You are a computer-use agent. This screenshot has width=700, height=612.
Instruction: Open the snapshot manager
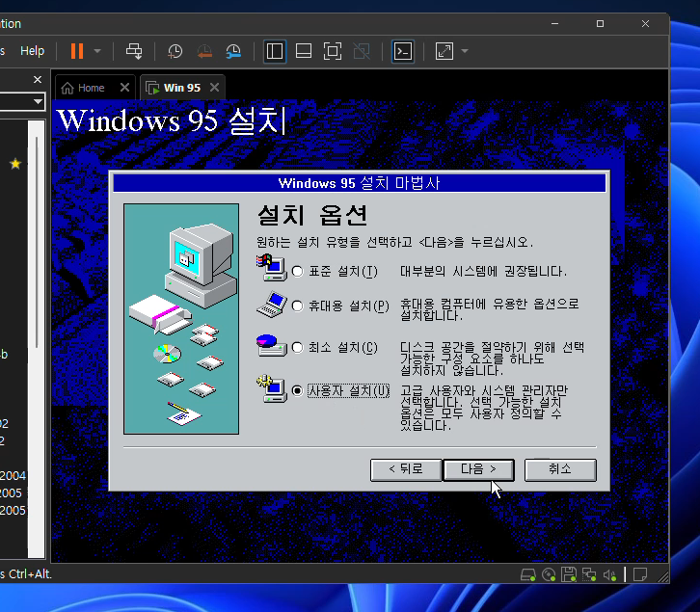click(233, 51)
